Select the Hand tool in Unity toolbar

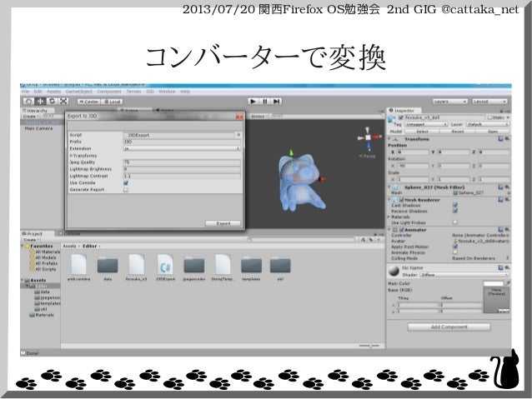[x=29, y=101]
